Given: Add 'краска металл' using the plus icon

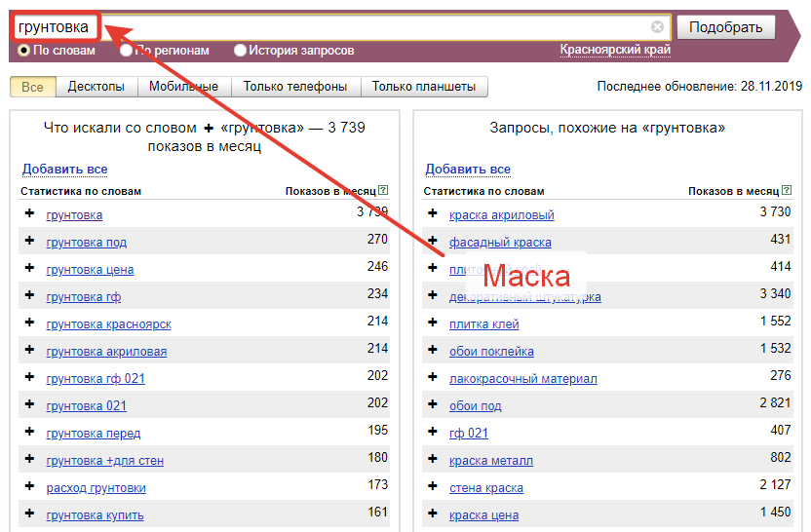Looking at the screenshot, I should click(433, 459).
